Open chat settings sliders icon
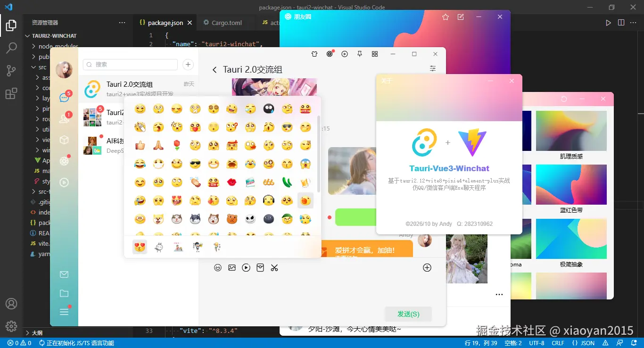Screen dimensions: 644x348 [x=433, y=69]
